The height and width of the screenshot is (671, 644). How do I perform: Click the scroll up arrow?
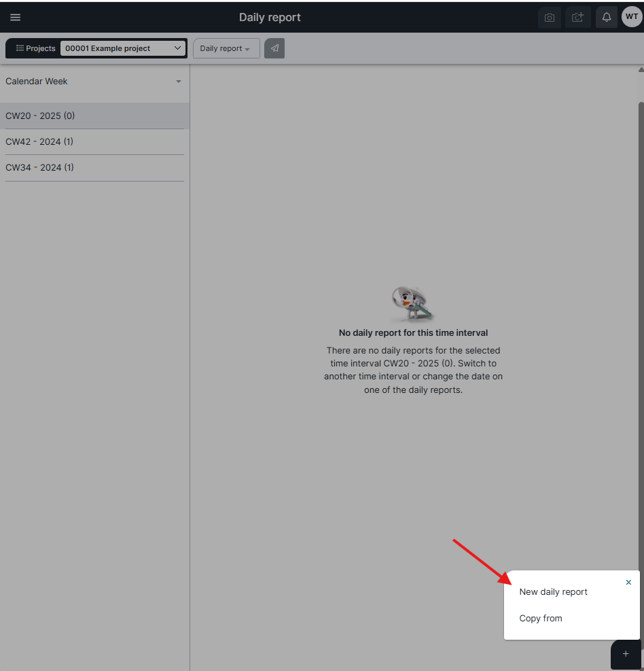coord(641,70)
